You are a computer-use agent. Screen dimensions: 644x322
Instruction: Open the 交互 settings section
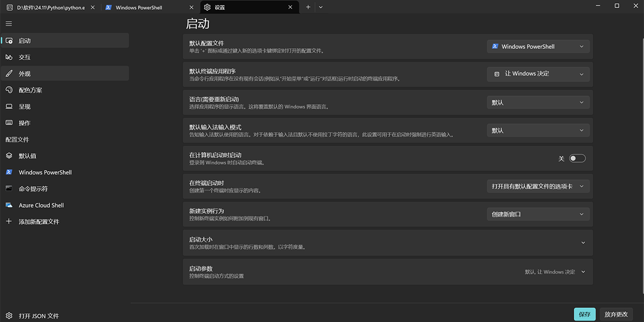pyautogui.click(x=32, y=57)
